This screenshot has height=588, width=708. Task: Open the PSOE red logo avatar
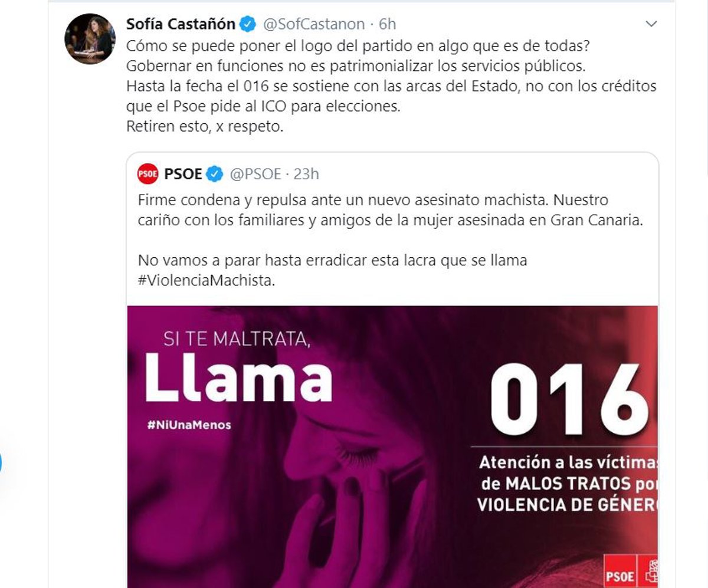point(147,174)
